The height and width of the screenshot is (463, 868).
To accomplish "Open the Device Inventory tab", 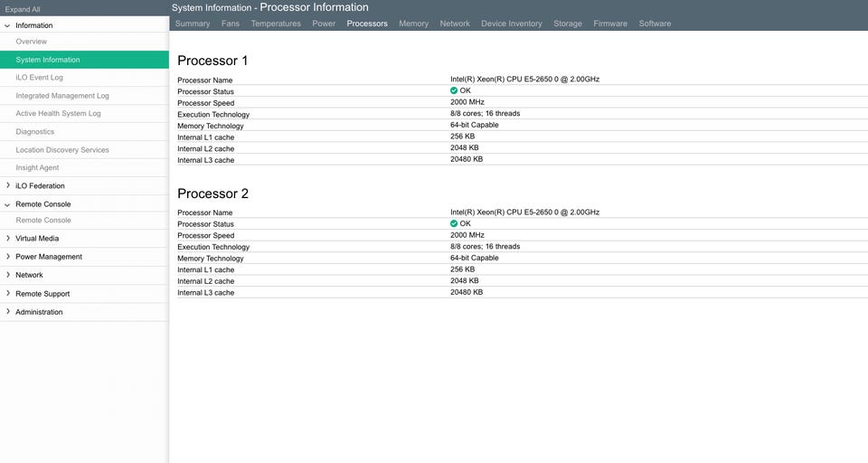I will pos(512,24).
